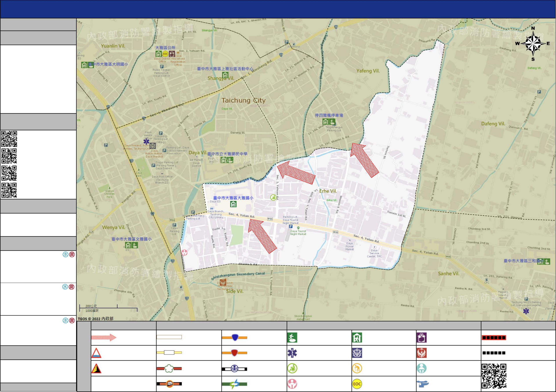Click the 'Daya Service Center, TPC' label
Screen dimensions: 556x392
point(374,254)
